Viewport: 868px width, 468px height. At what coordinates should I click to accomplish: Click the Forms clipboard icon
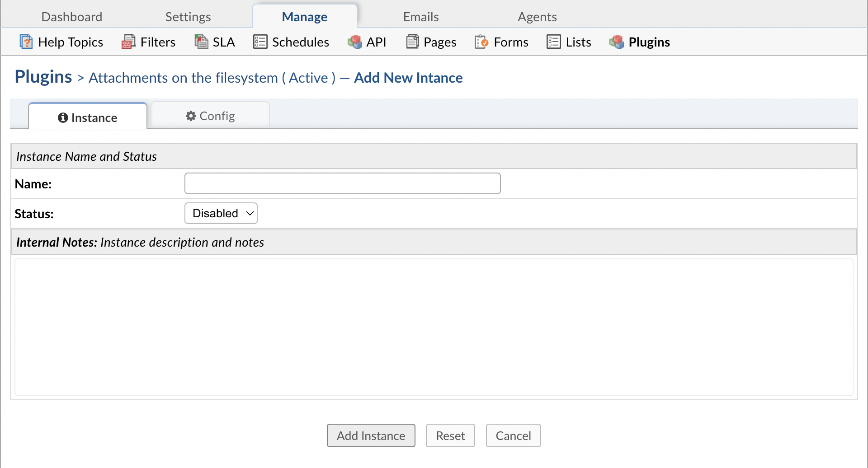click(x=482, y=42)
